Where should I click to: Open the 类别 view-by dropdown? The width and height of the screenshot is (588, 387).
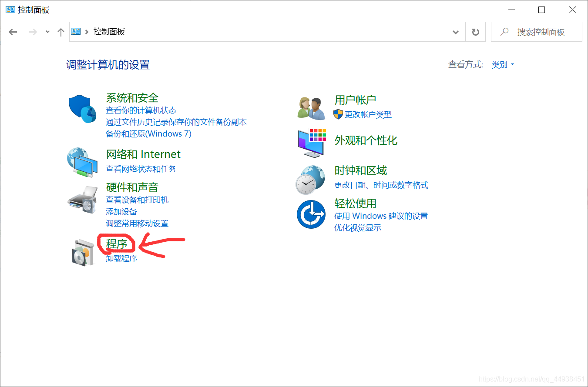pos(503,64)
